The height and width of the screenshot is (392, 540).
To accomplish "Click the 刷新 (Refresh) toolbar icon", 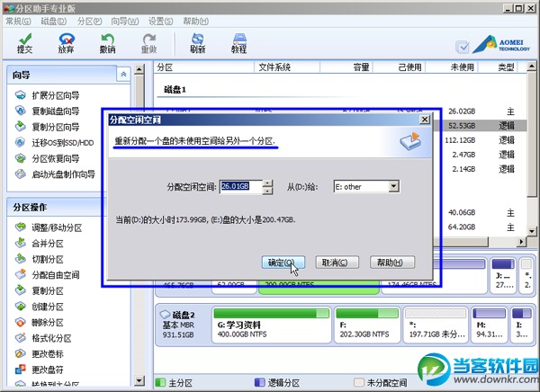I will coord(197,43).
